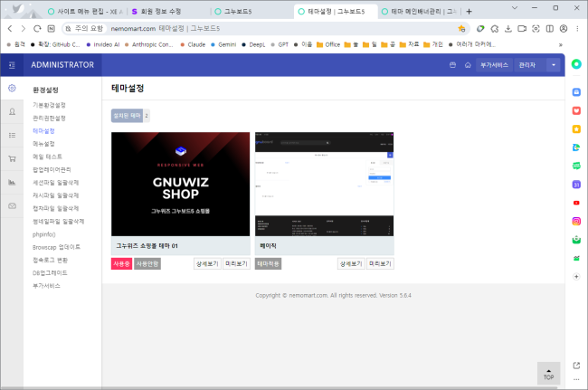Screen dimensions: 588x390
Task: Click 부가서비스 button in header
Action: point(494,65)
